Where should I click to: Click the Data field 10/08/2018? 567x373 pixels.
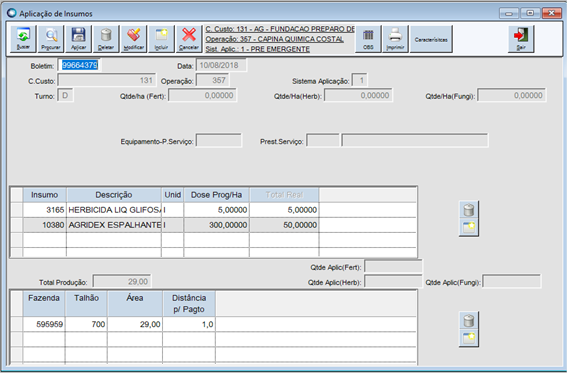point(221,65)
